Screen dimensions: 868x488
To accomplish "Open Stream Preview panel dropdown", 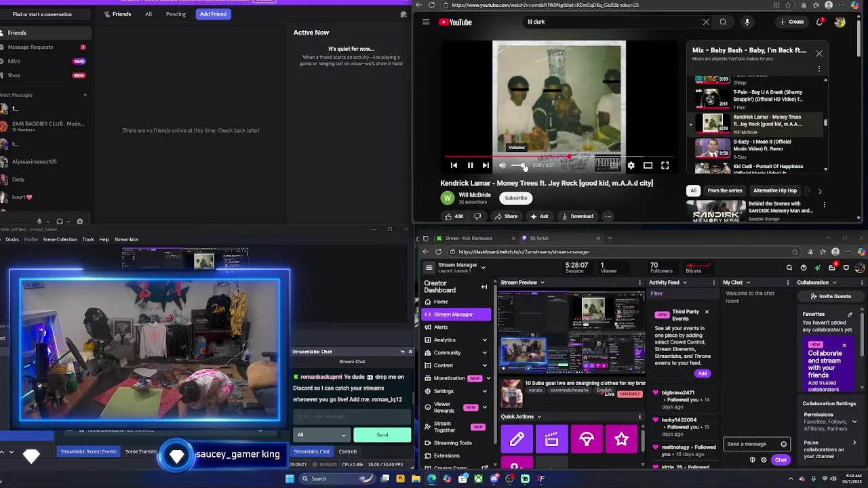I will [x=542, y=283].
